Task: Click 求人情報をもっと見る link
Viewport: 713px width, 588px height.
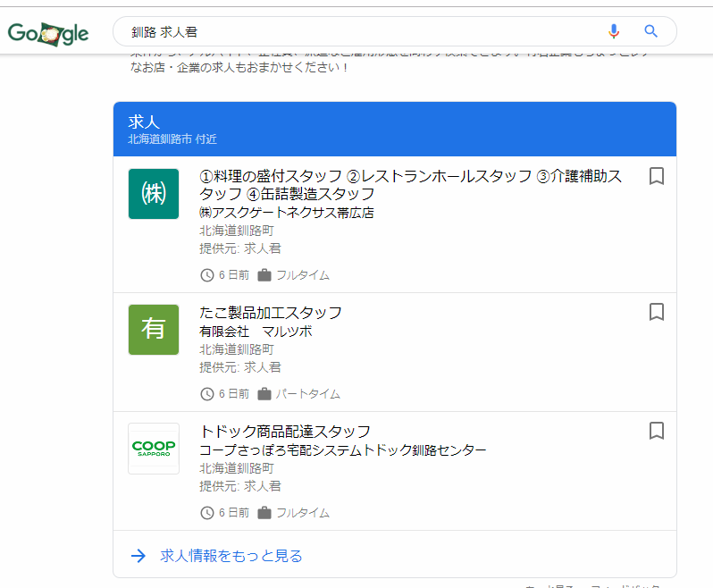Action: [231, 556]
